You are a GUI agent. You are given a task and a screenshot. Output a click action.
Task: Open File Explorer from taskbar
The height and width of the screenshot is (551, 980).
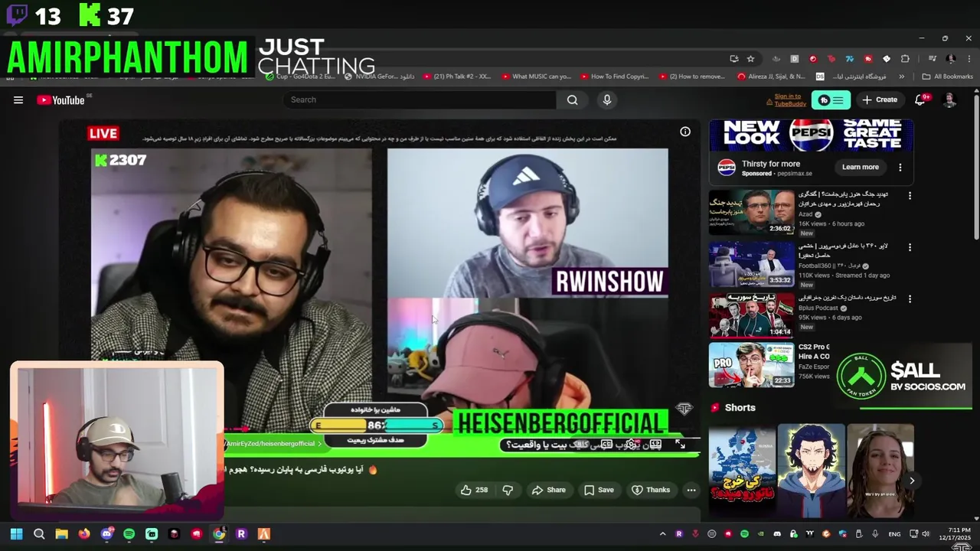tap(61, 534)
